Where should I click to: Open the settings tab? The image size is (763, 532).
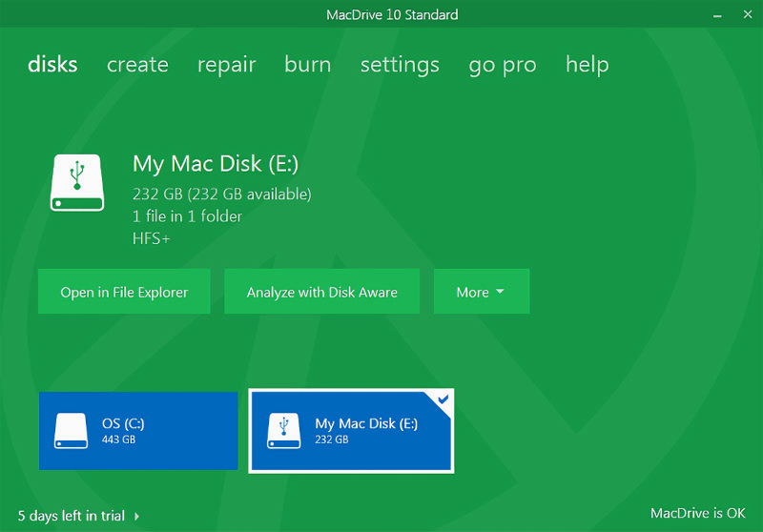(400, 66)
